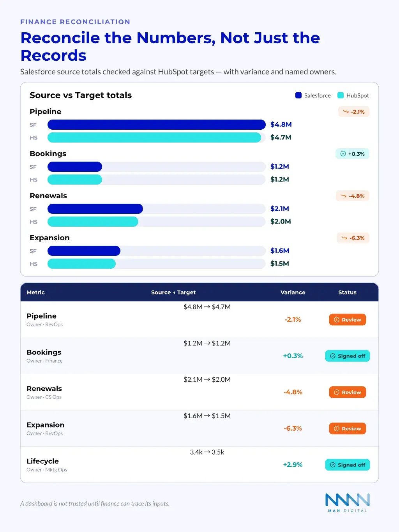Click the +0.3% variance in Bookings row
399x532 pixels.
[x=293, y=356]
